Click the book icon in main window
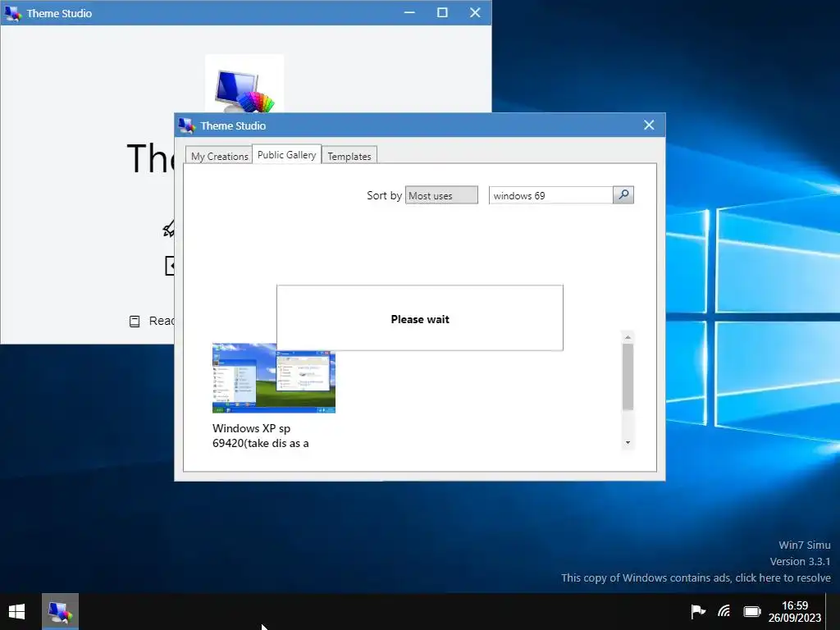This screenshot has height=630, width=840. click(135, 321)
